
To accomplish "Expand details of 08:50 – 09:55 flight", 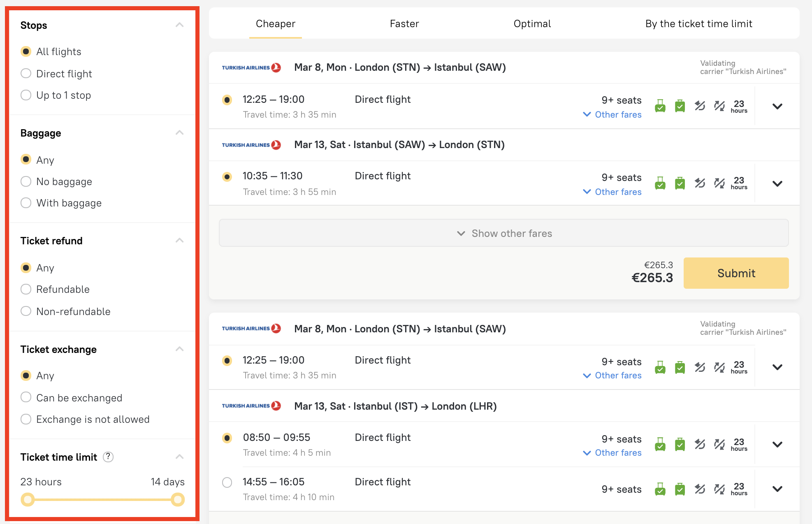I will pyautogui.click(x=777, y=444).
